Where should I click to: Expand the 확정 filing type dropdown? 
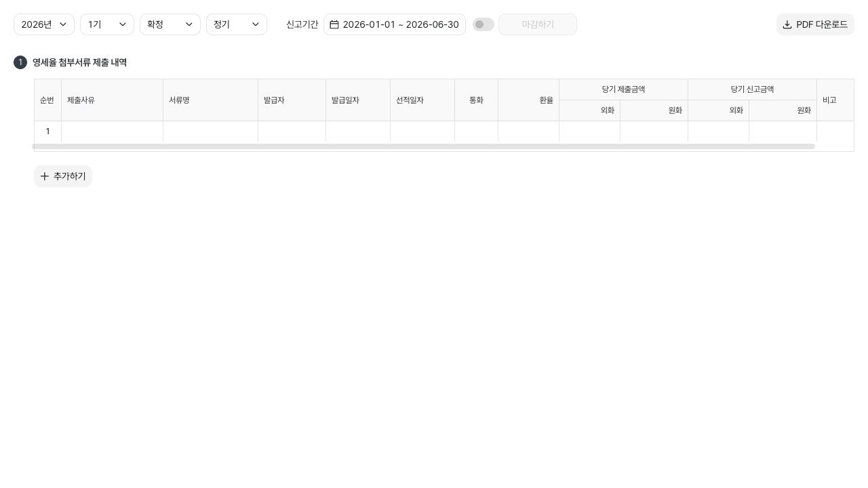pyautogui.click(x=170, y=24)
